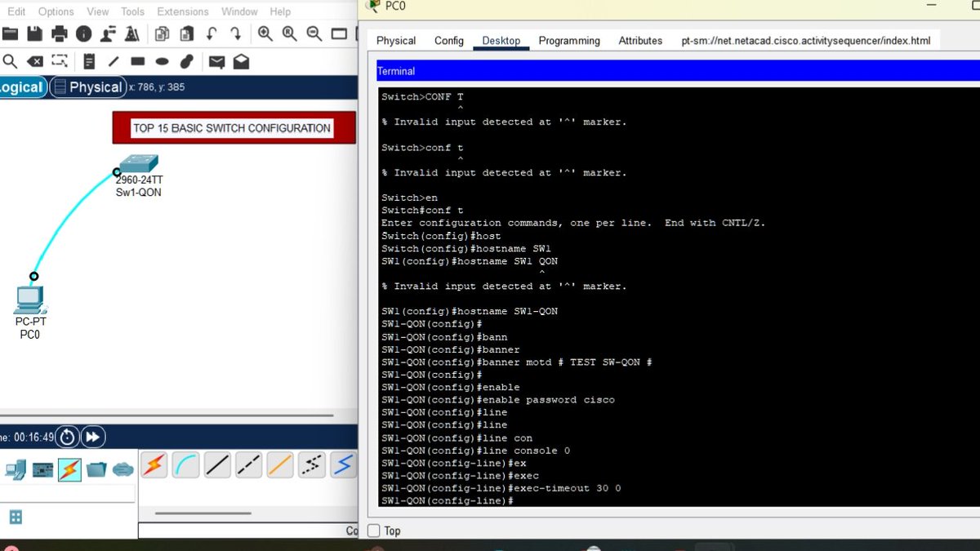Fast forward simulation time
This screenshot has height=551, width=980.
[x=93, y=437]
